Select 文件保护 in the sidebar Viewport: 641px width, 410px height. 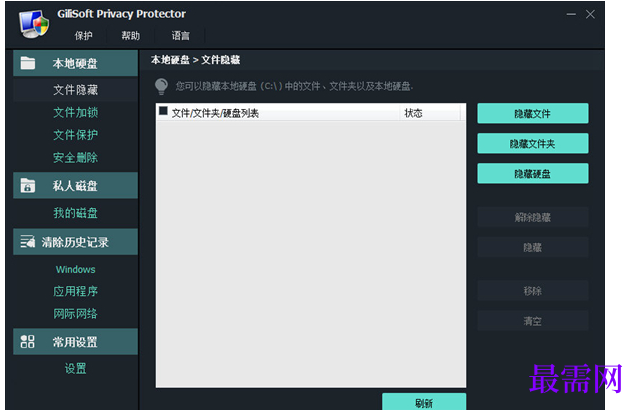[76, 135]
